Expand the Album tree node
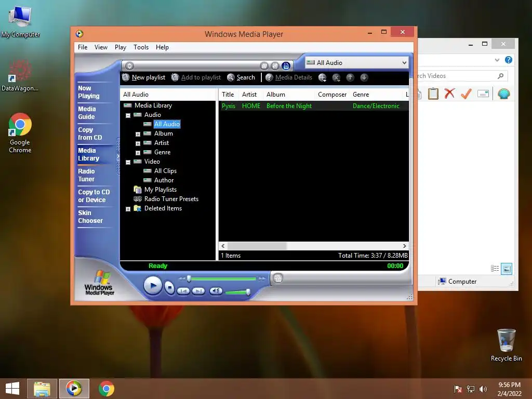Screen dimensions: 532x399 pos(138,134)
